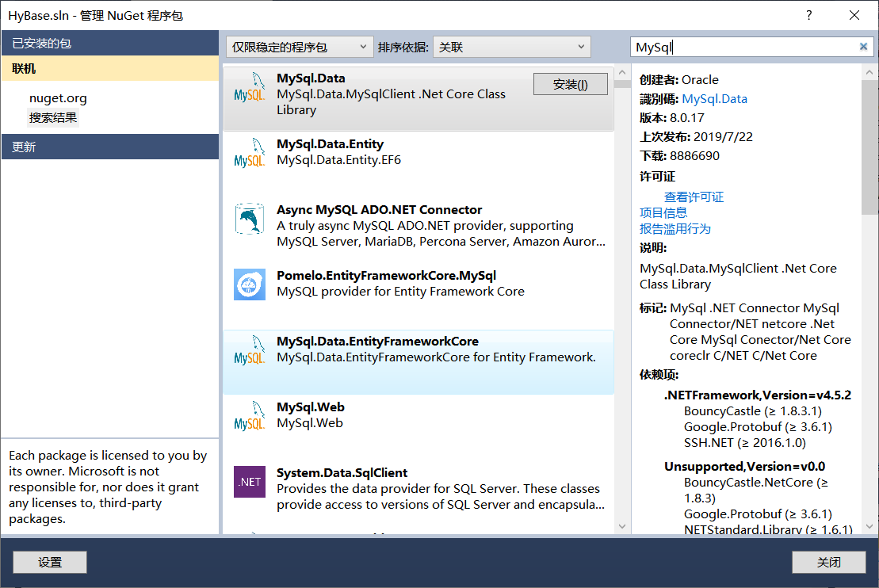Select Pomelo.EntityFrameworkCore.MySql package title
Screen dimensions: 879x588
386,276
